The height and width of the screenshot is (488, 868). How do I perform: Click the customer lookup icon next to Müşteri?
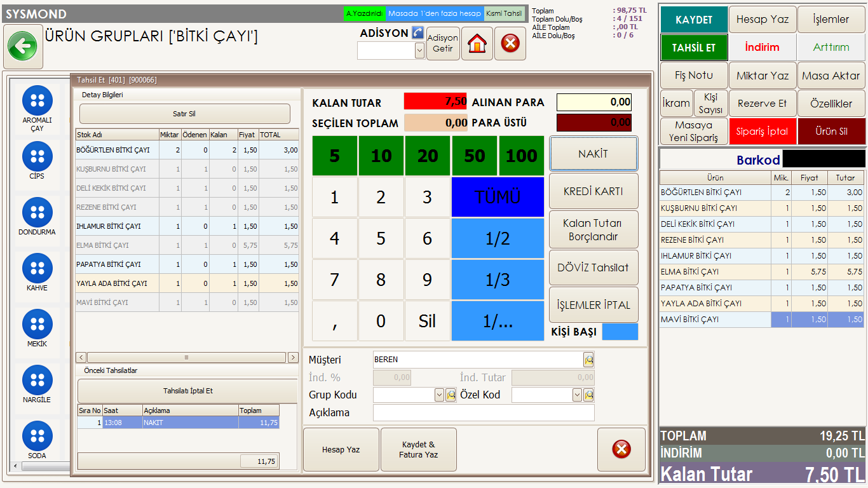coord(588,360)
